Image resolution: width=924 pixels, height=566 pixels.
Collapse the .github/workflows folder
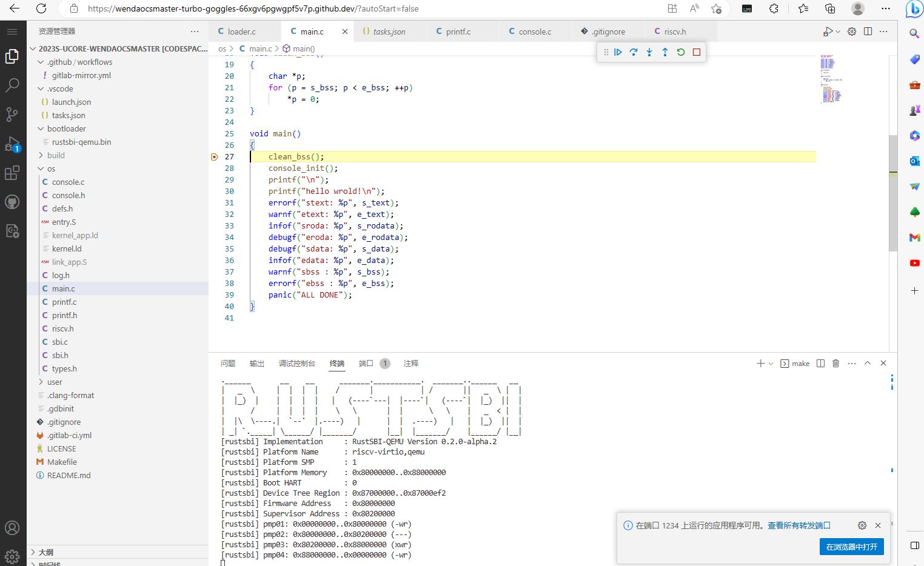click(41, 62)
